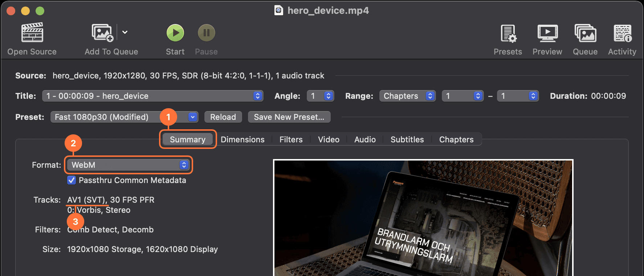Open the Range Chapters dropdown

(x=407, y=96)
